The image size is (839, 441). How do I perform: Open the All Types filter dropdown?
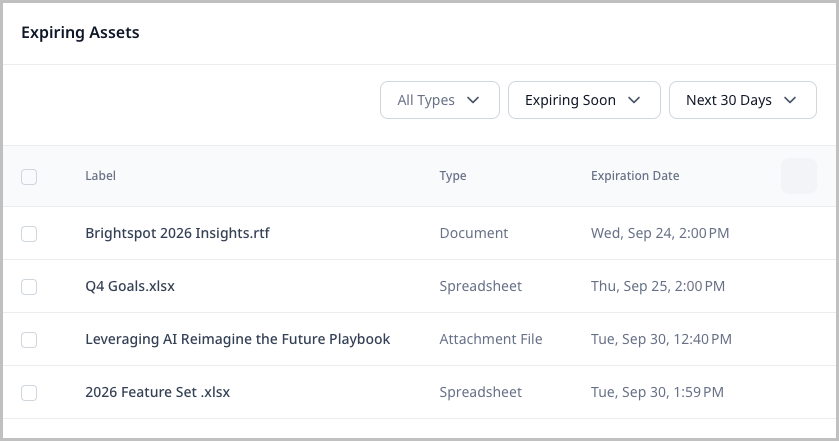point(439,100)
